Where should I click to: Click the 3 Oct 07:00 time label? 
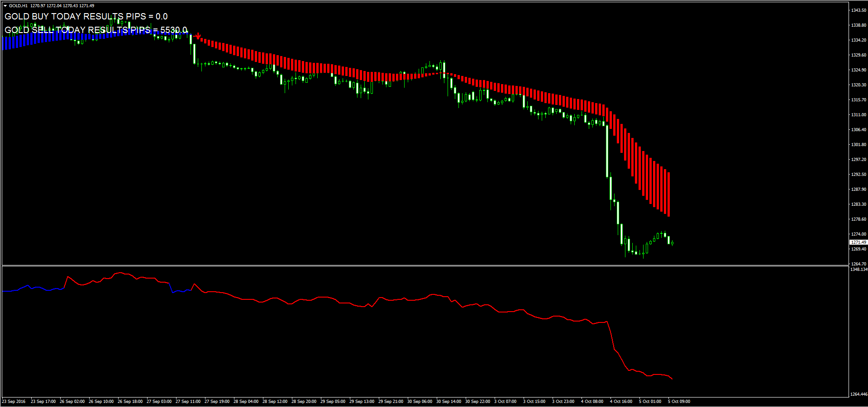[x=505, y=402]
